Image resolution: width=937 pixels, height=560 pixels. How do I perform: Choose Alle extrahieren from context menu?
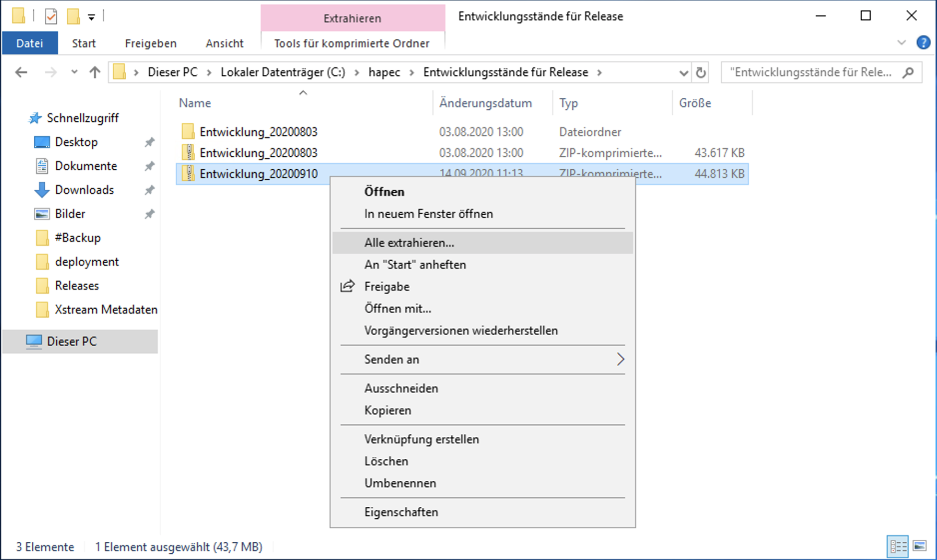tap(409, 243)
